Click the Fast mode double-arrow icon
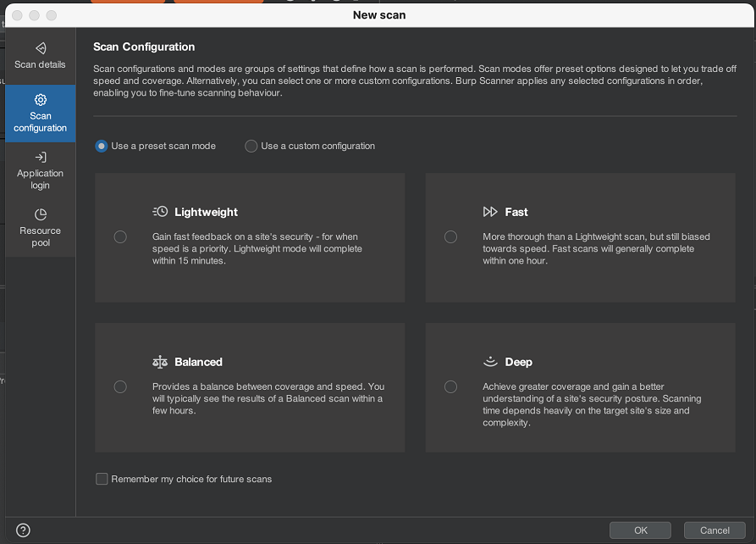This screenshot has width=756, height=544. coord(490,212)
